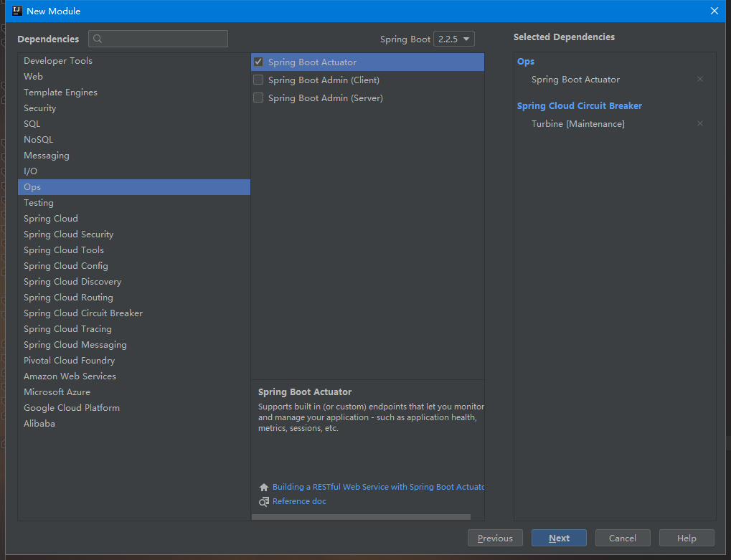Select Testing category
The image size is (731, 560).
(x=134, y=203)
